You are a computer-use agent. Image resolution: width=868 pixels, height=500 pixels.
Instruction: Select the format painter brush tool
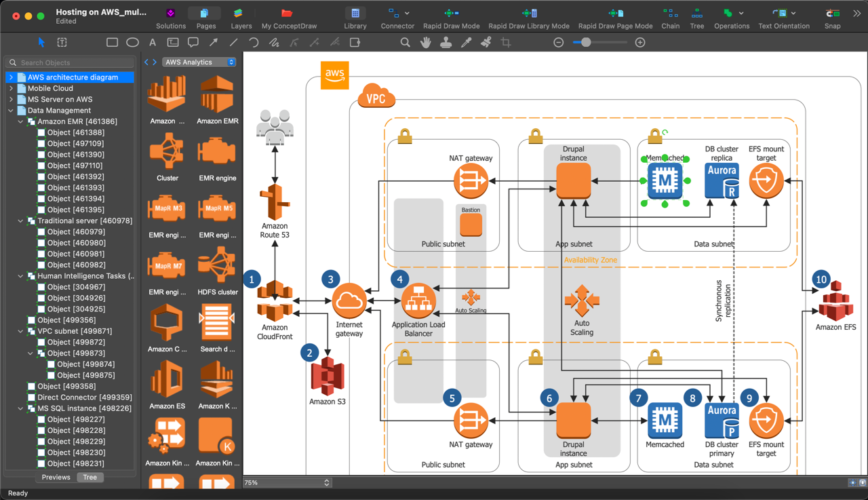click(x=486, y=42)
